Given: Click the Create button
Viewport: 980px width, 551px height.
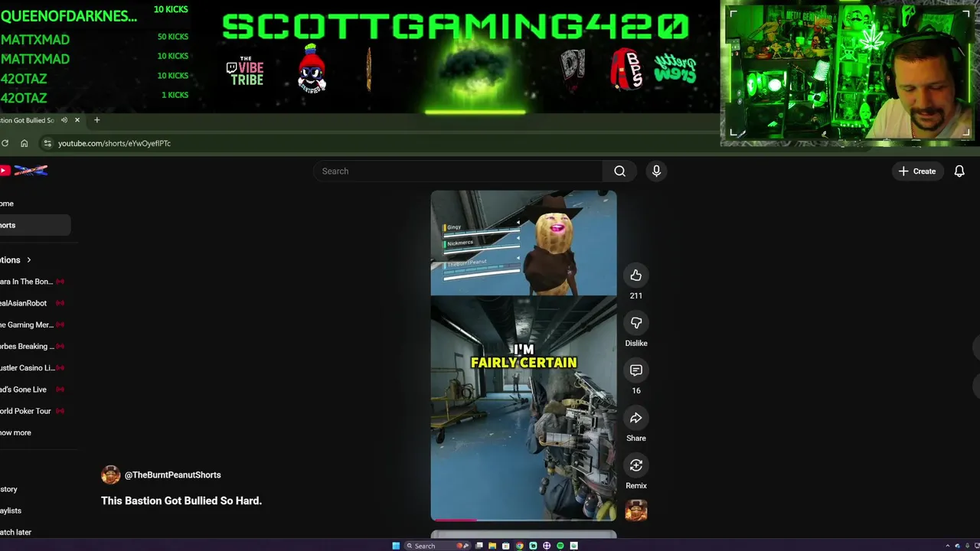Looking at the screenshot, I should click(x=917, y=171).
